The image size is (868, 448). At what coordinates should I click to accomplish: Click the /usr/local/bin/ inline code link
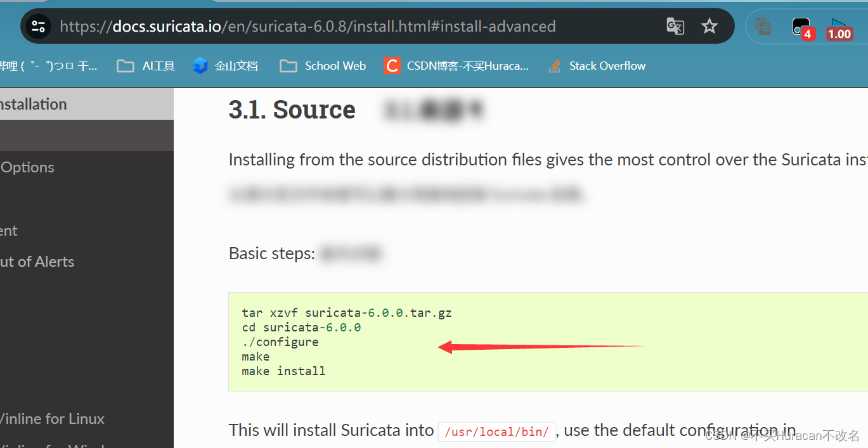coord(496,431)
